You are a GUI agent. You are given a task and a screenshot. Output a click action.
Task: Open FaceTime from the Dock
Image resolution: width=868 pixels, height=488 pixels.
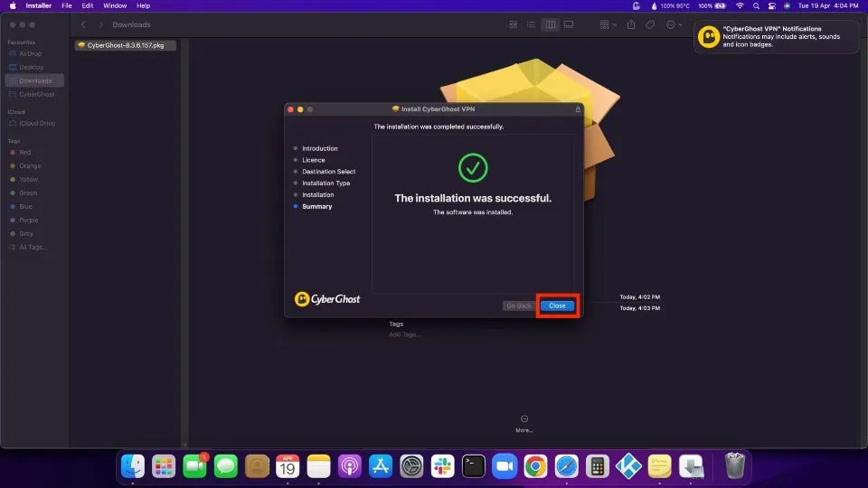(x=195, y=466)
